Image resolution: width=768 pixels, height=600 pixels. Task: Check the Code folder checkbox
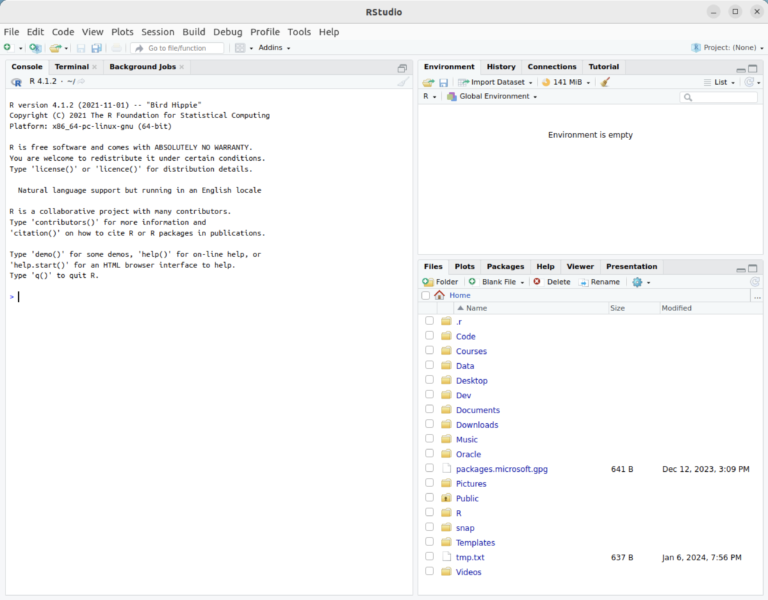pyautogui.click(x=430, y=336)
